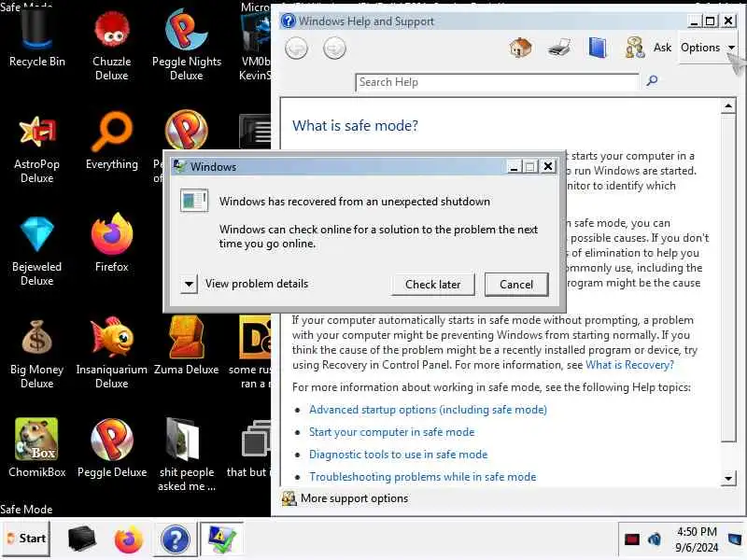This screenshot has height=560, width=747.
Task: Select the Everything search desktop icon
Action: pos(111,142)
